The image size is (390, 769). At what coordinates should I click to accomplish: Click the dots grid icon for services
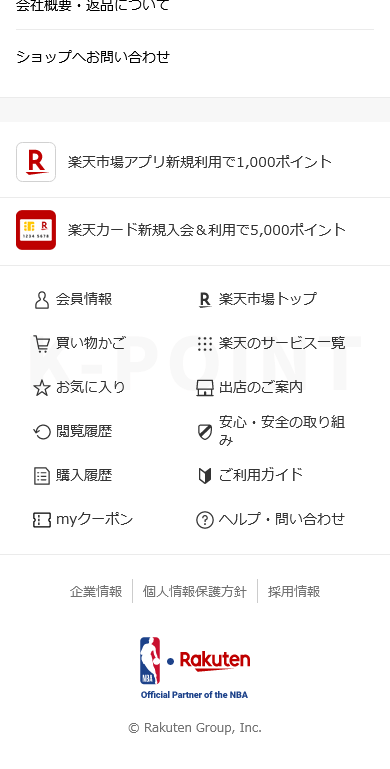tap(205, 344)
